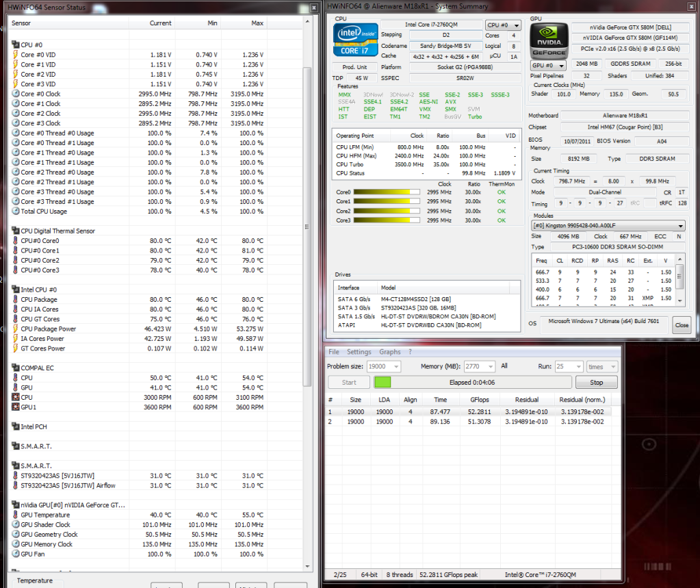Viewport: 700px width, 588px height.
Task: Click the CPU Package temperature thermometer icon
Action: (16, 300)
